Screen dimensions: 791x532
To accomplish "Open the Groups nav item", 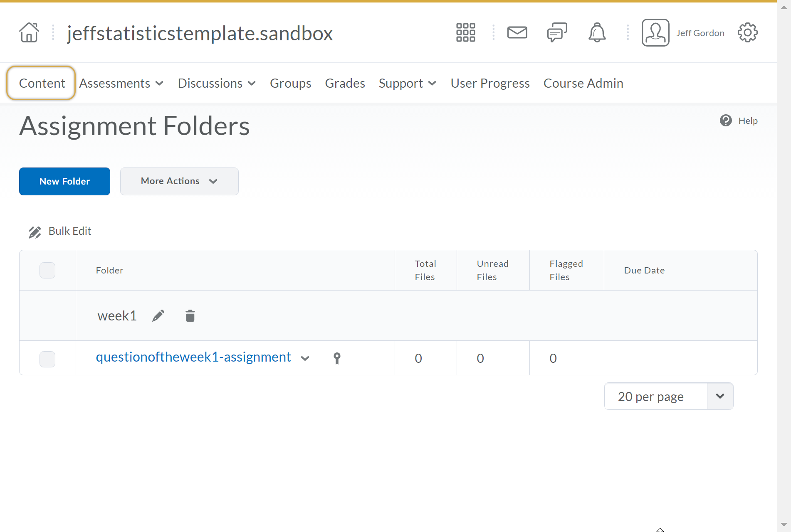I will tap(290, 83).
